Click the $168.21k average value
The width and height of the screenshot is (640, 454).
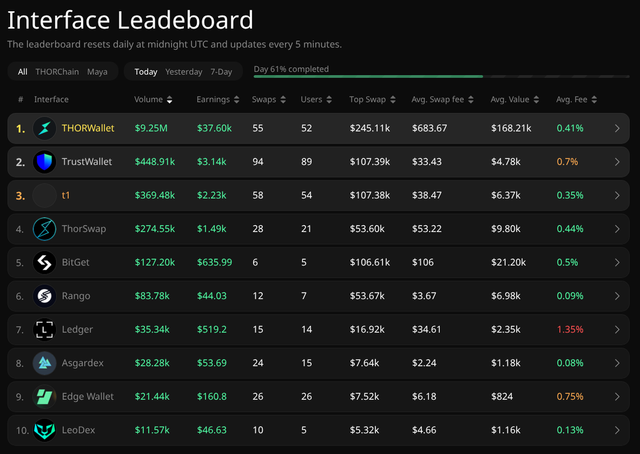point(511,128)
